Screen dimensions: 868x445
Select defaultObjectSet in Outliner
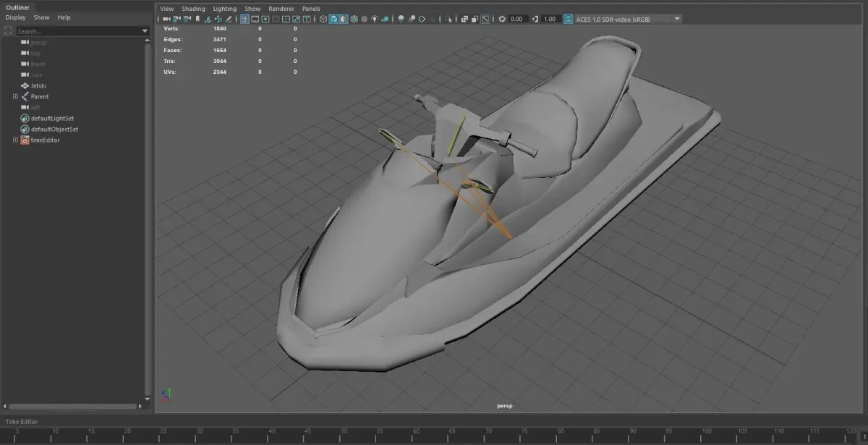click(54, 129)
